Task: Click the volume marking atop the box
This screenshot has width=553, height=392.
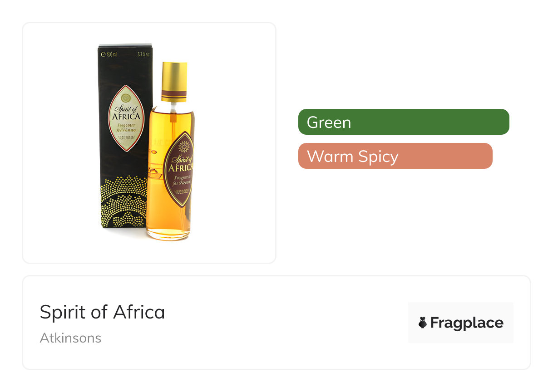Action: [x=109, y=54]
